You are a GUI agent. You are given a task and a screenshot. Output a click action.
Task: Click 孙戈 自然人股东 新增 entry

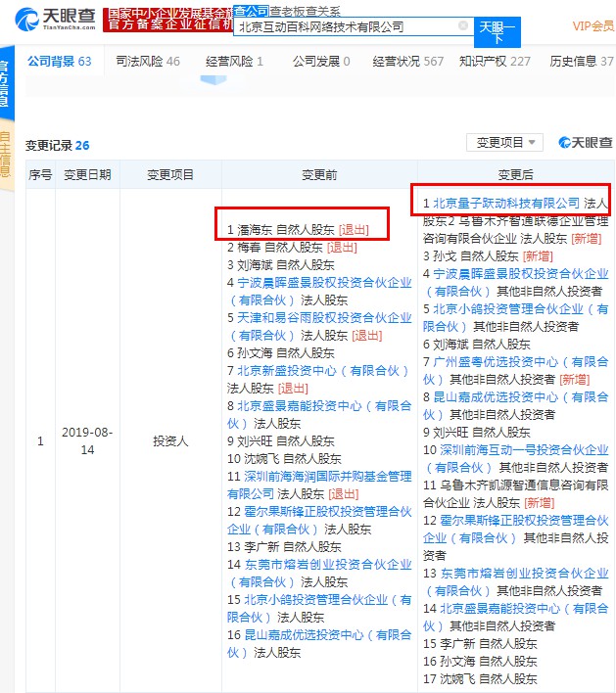tap(489, 255)
